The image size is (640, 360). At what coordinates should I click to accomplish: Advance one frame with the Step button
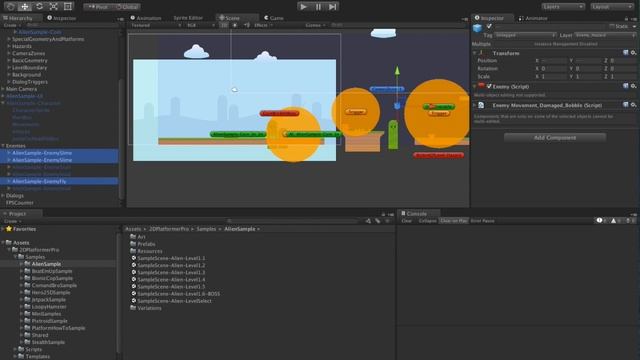[333, 7]
